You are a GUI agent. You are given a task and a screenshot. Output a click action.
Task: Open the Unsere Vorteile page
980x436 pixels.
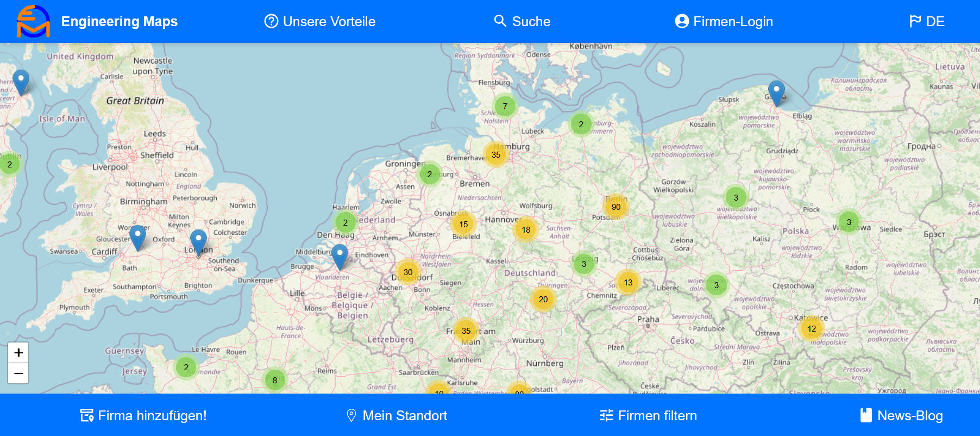click(320, 21)
